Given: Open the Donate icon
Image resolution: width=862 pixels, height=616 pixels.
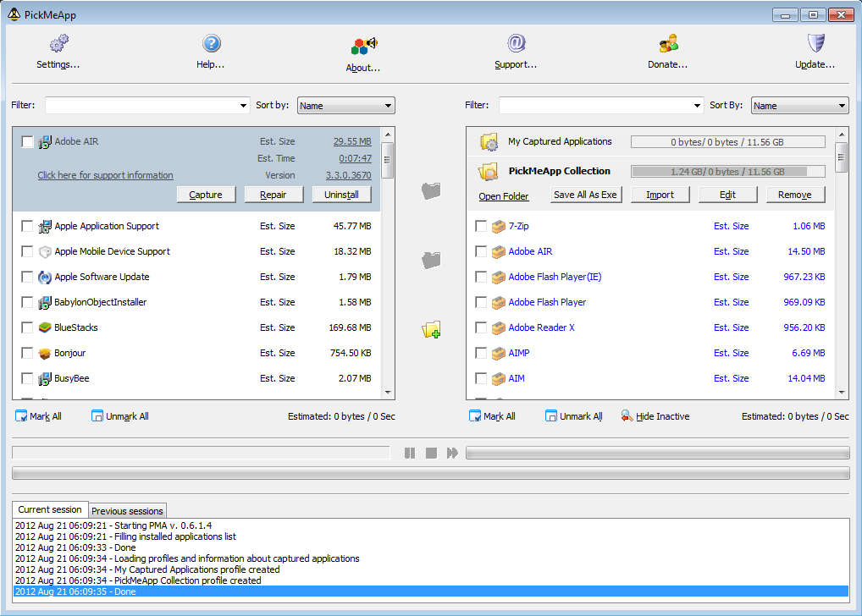Looking at the screenshot, I should click(668, 43).
